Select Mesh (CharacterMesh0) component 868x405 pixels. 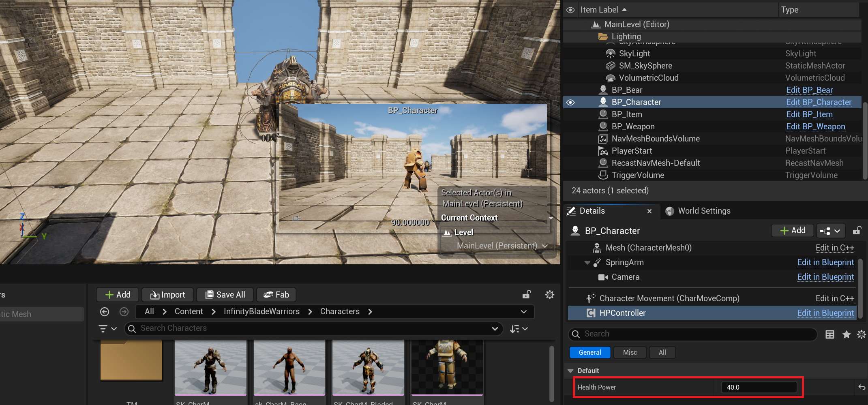[x=648, y=248]
